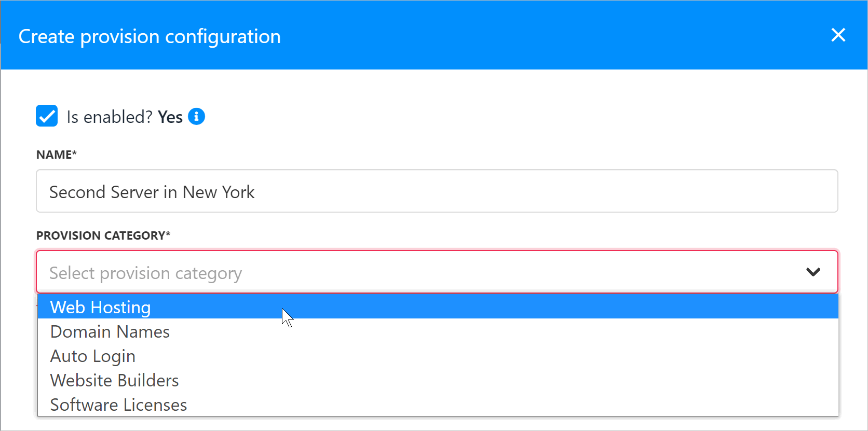
Task: Choose the Software Licenses option
Action: tap(438, 404)
